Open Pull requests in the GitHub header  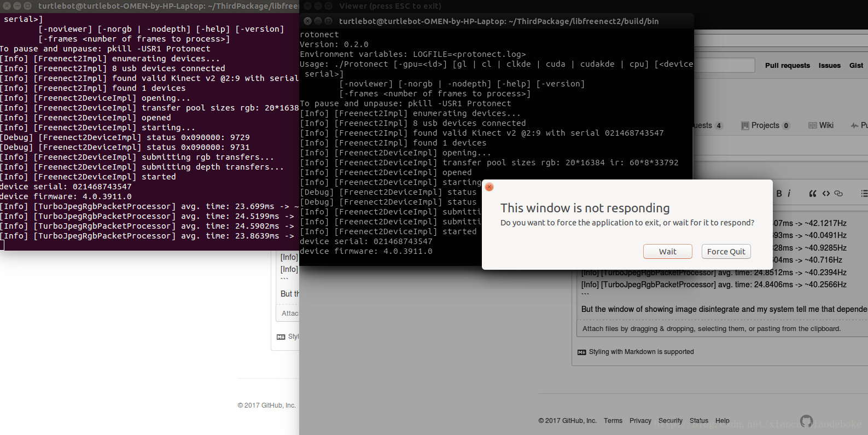pos(787,65)
